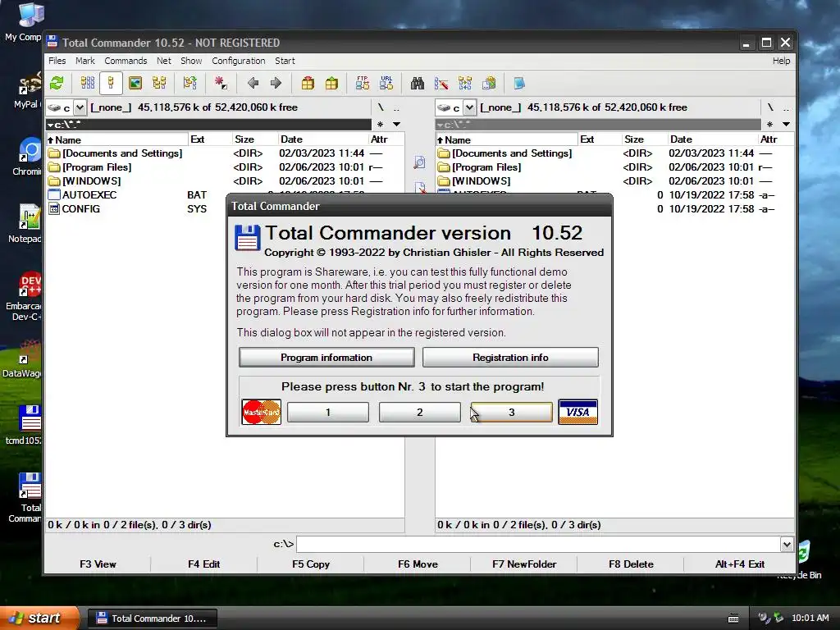The height and width of the screenshot is (630, 840).
Task: Open the multi-rename tool icon
Action: pos(441,83)
